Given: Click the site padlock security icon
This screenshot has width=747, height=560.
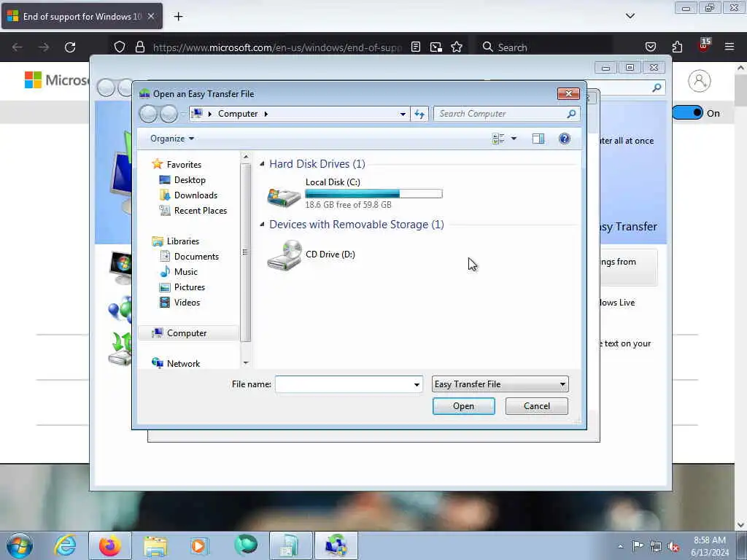Looking at the screenshot, I should [140, 47].
